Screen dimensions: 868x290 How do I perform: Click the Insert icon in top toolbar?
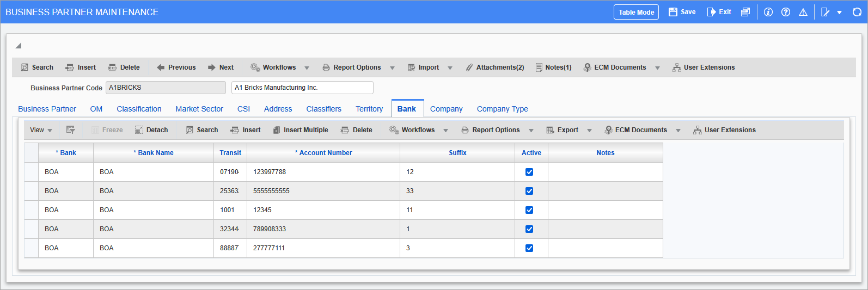point(70,67)
